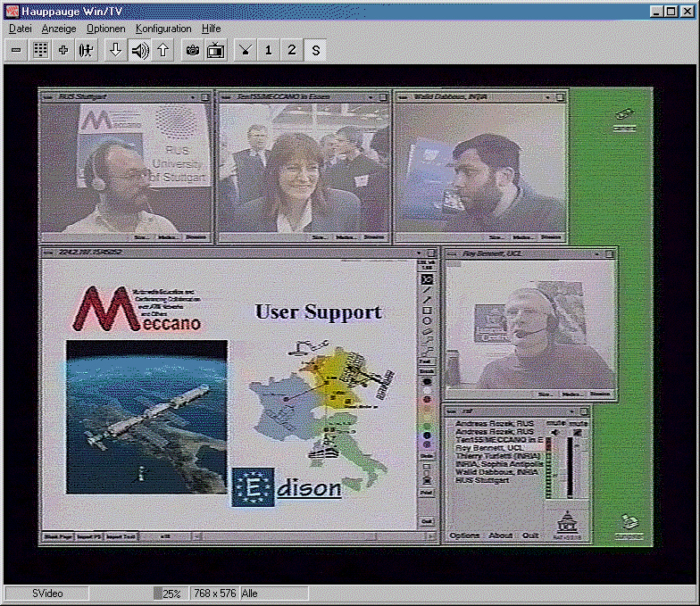Click the channel down minus button
700x606 pixels.
pos(16,50)
